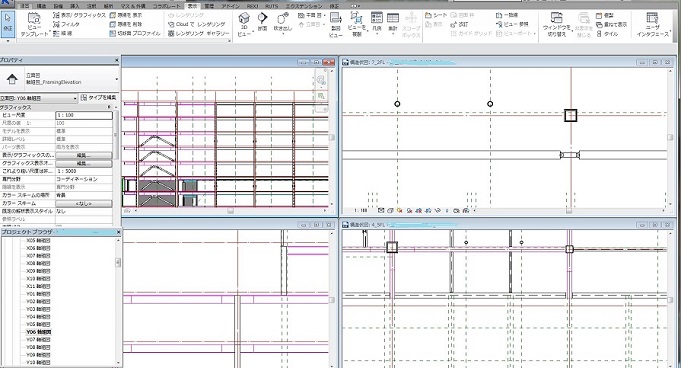Click 隠線を削除 remove hidden lines
The width and height of the screenshot is (681, 368).
tap(126, 24)
